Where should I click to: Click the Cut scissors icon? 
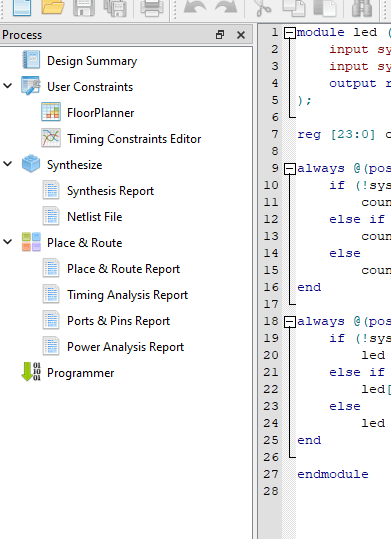click(x=263, y=8)
